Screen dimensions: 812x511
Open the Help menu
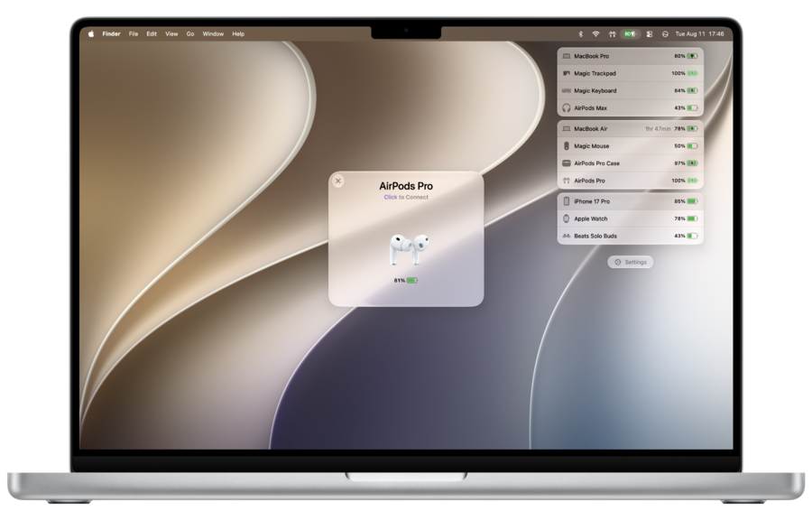pyautogui.click(x=238, y=33)
